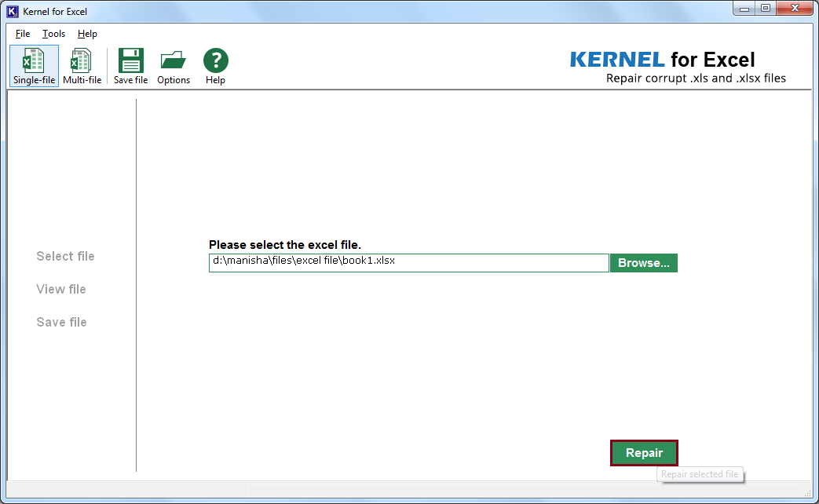Screen dimensions: 819x504
Task: Click the Save file toolbar icon
Action: click(x=130, y=66)
